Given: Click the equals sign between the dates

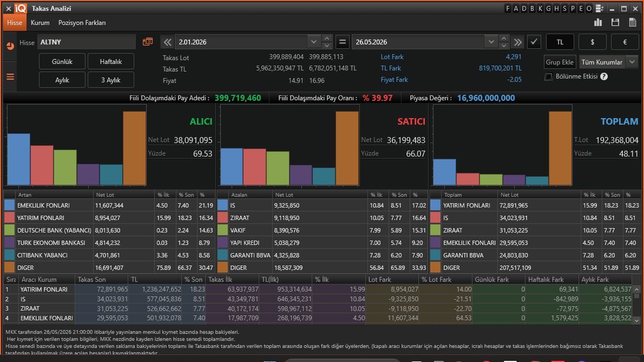Looking at the screenshot, I should coord(342,42).
